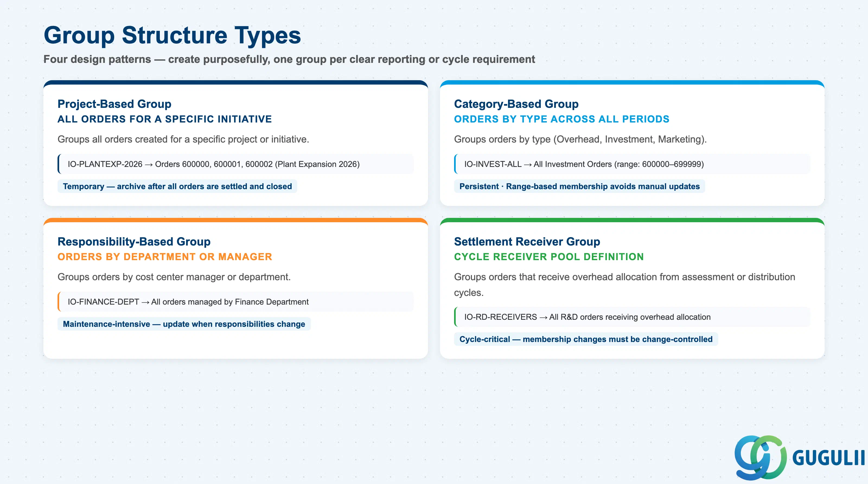
Task: Click the overhead allocation cycles description
Action: (624, 285)
